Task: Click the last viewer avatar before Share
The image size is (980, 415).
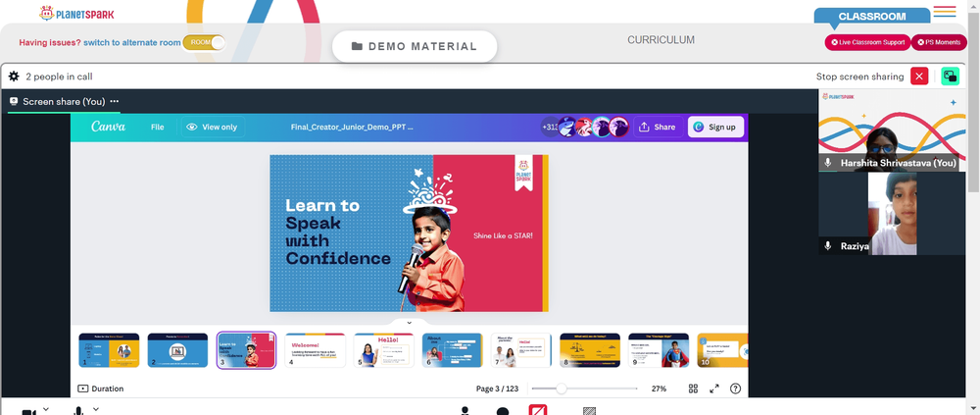Action: (x=618, y=127)
